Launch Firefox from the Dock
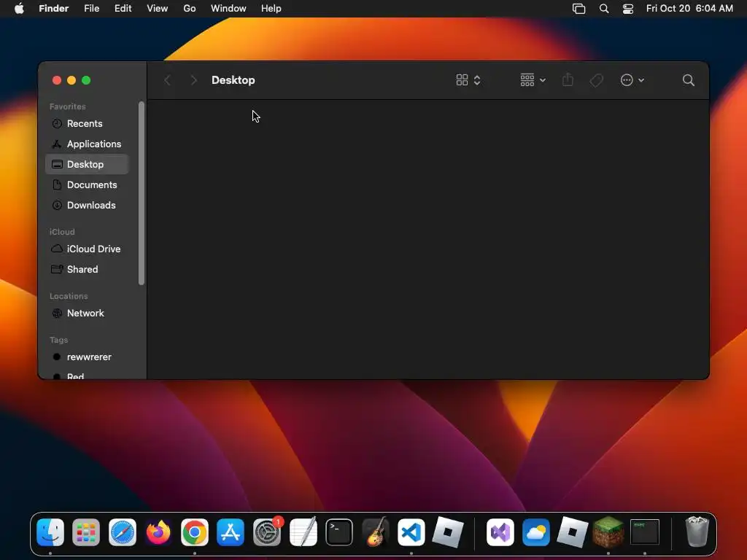747x560 pixels. coord(158,532)
